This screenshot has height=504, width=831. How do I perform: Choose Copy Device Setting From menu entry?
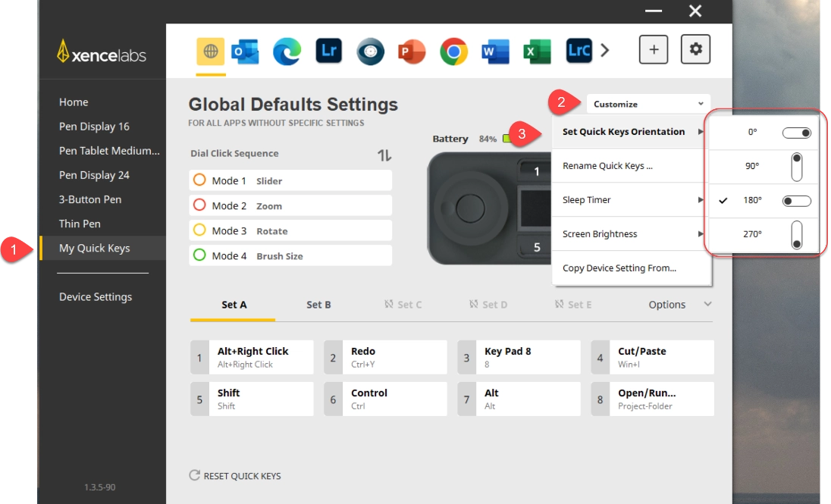[631, 268]
